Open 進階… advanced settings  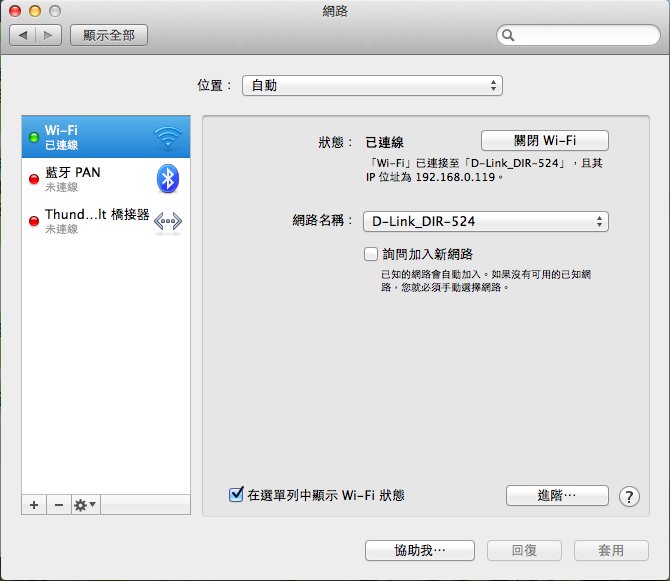pyautogui.click(x=557, y=496)
